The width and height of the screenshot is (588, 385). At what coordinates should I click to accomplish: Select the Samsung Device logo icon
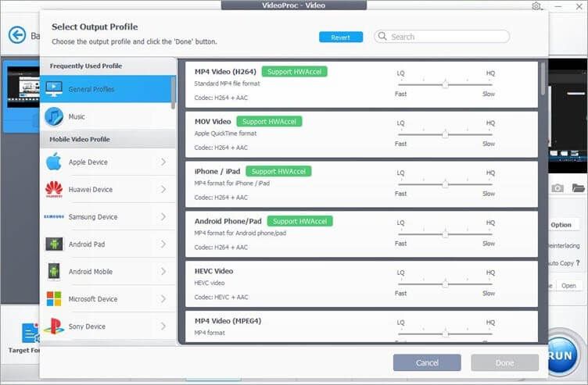[53, 217]
